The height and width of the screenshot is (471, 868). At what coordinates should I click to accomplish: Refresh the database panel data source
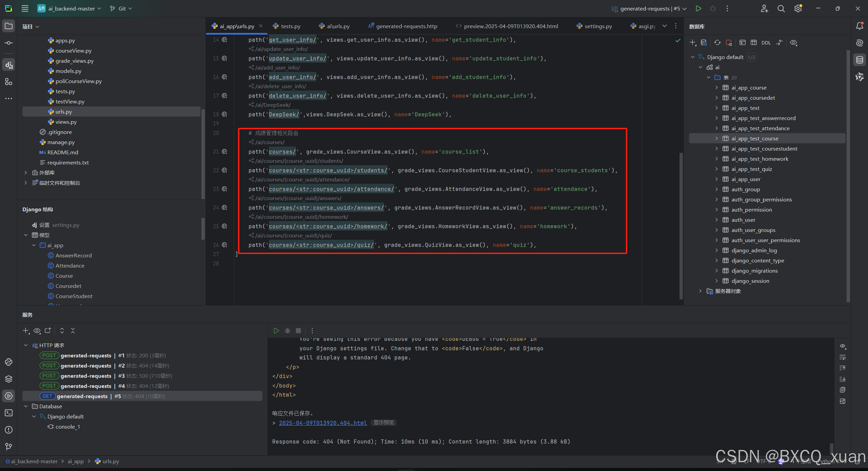click(x=717, y=43)
